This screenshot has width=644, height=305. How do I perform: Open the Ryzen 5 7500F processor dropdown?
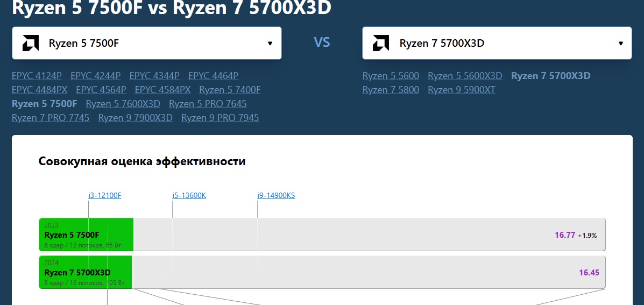(147, 43)
